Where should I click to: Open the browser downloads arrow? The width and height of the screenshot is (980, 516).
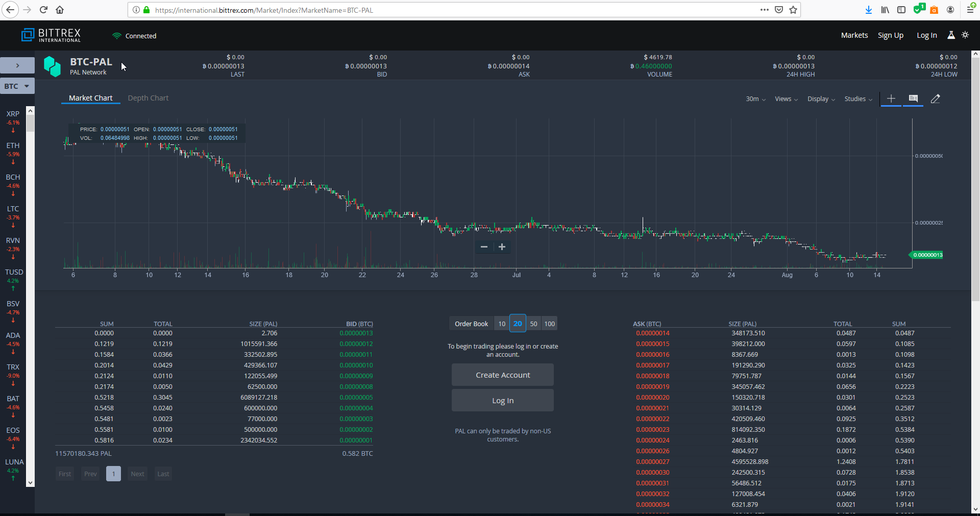click(869, 10)
